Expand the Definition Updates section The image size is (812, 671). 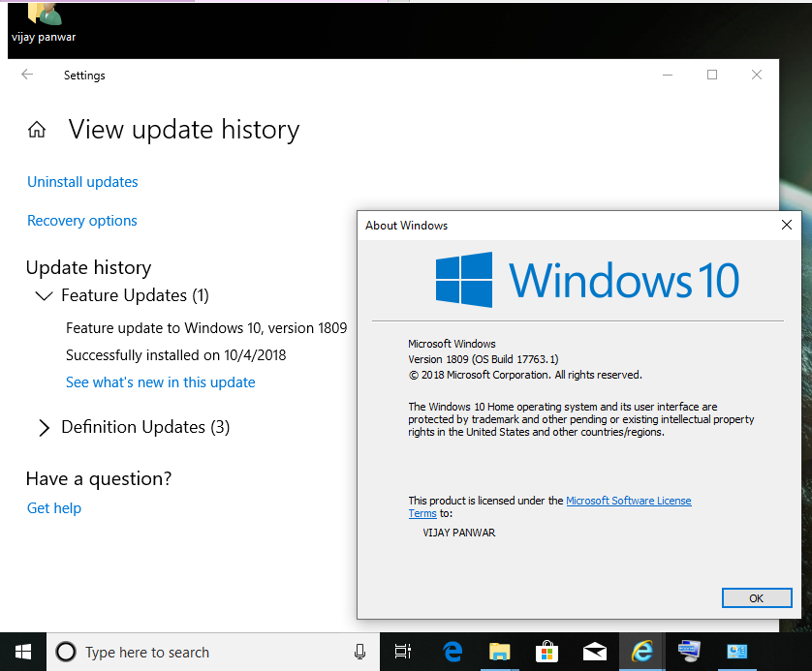click(44, 428)
